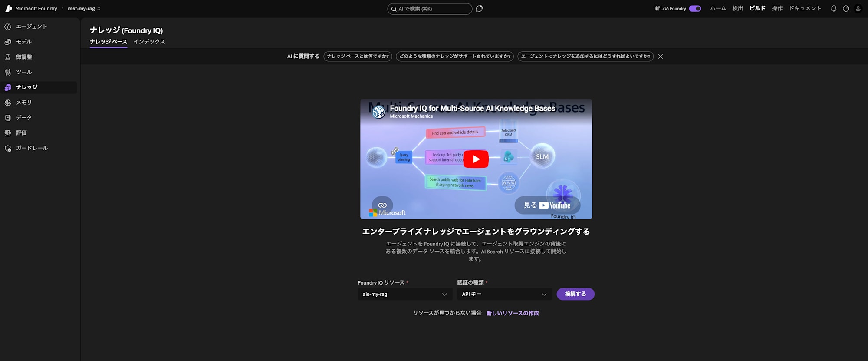The image size is (868, 361).
Task: Click the Microsoft Foundry breadcrumb text
Action: [36, 9]
